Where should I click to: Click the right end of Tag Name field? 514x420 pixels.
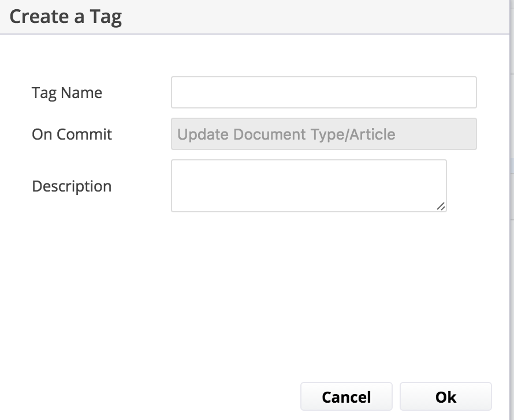(x=471, y=92)
